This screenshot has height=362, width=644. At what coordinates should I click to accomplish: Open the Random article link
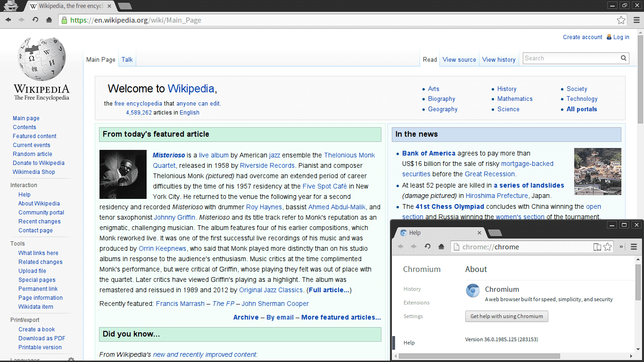pos(33,154)
